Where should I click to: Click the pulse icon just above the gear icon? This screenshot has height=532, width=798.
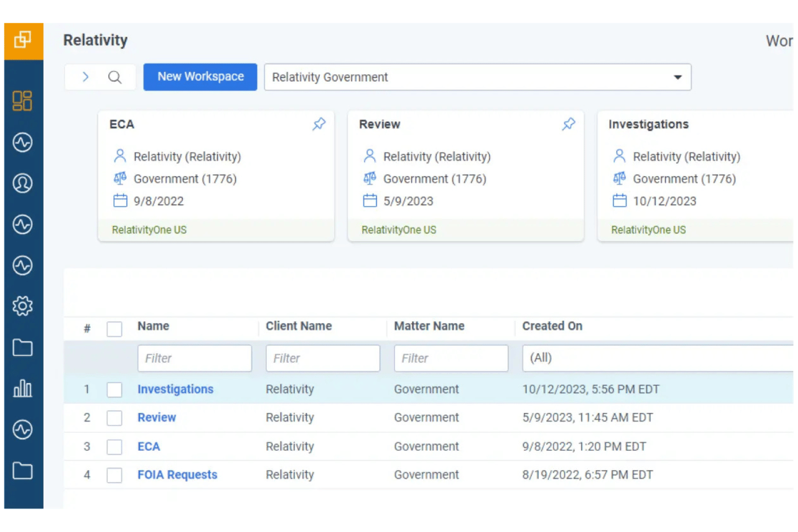tap(23, 265)
